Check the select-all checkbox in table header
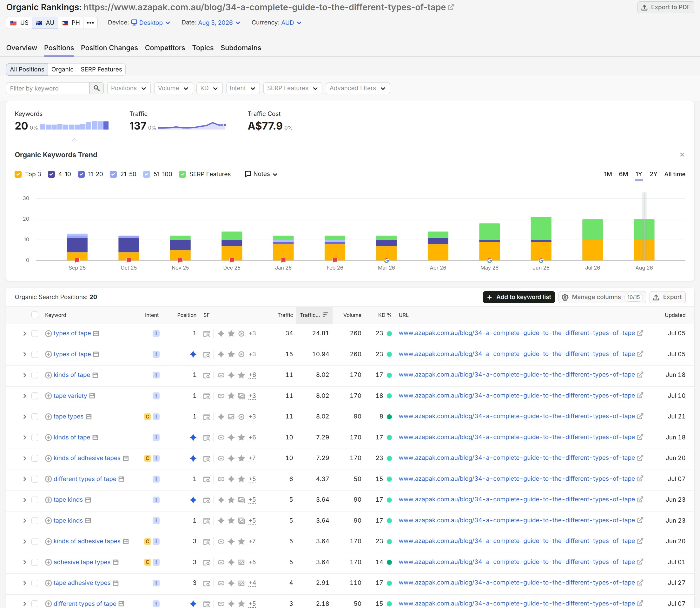 pos(35,315)
